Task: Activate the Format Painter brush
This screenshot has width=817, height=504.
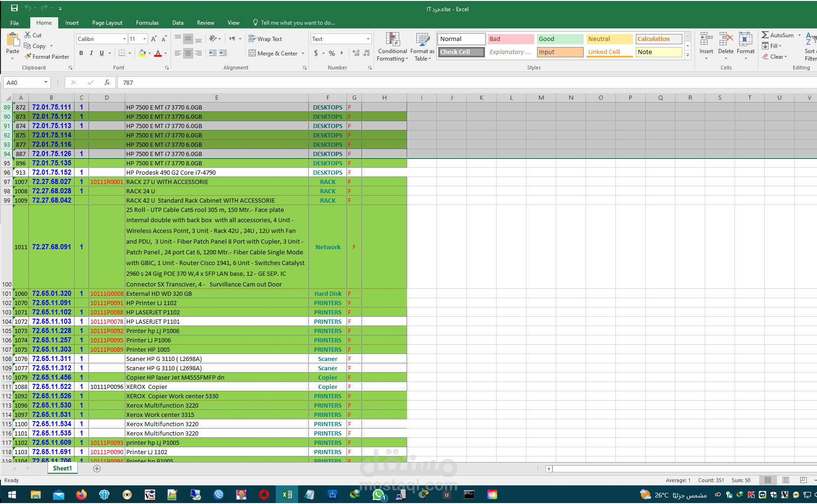Action: tap(28, 56)
